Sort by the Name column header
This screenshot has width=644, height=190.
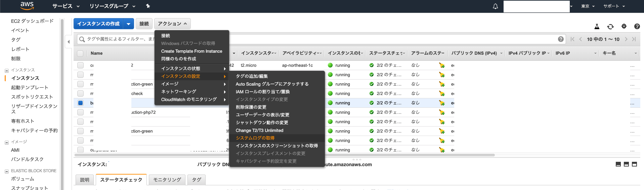96,53
